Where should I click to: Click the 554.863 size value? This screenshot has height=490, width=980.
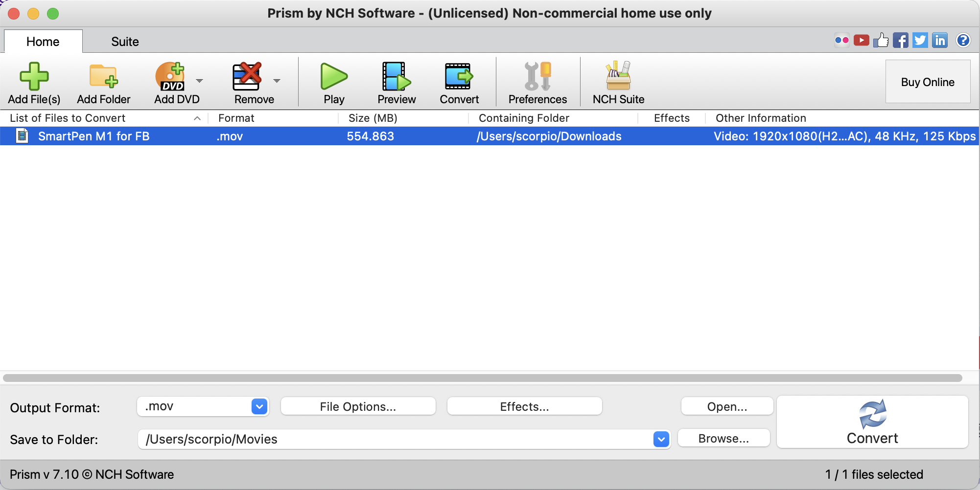point(371,136)
